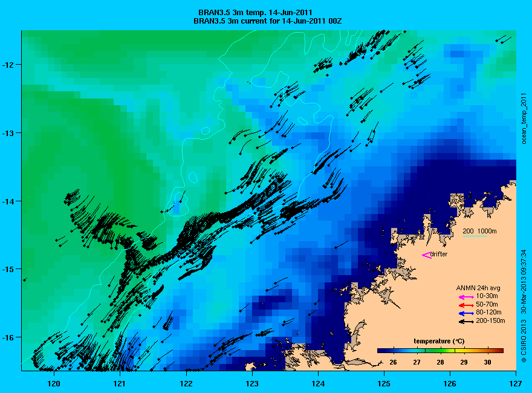Click colorbar tick value 26
Viewport: 532px width, 393px height.
click(393, 362)
